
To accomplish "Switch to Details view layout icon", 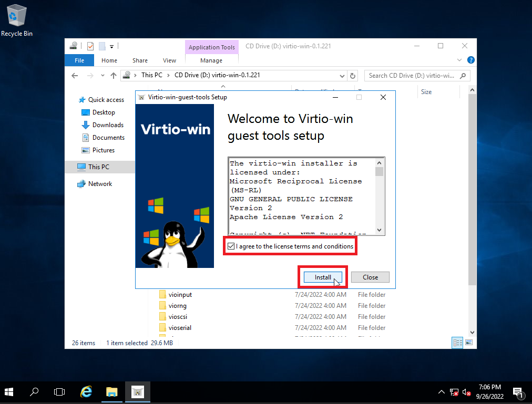I will pyautogui.click(x=457, y=343).
